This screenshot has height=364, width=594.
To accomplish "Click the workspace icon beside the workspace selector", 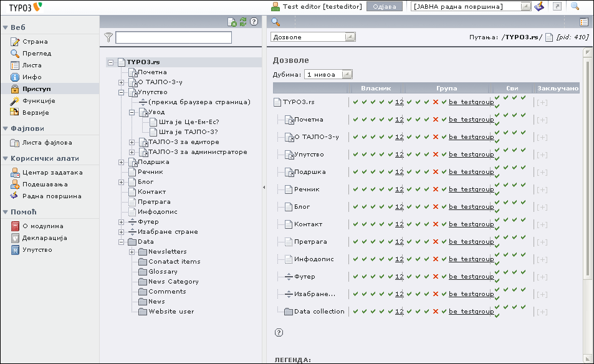I will (539, 6).
